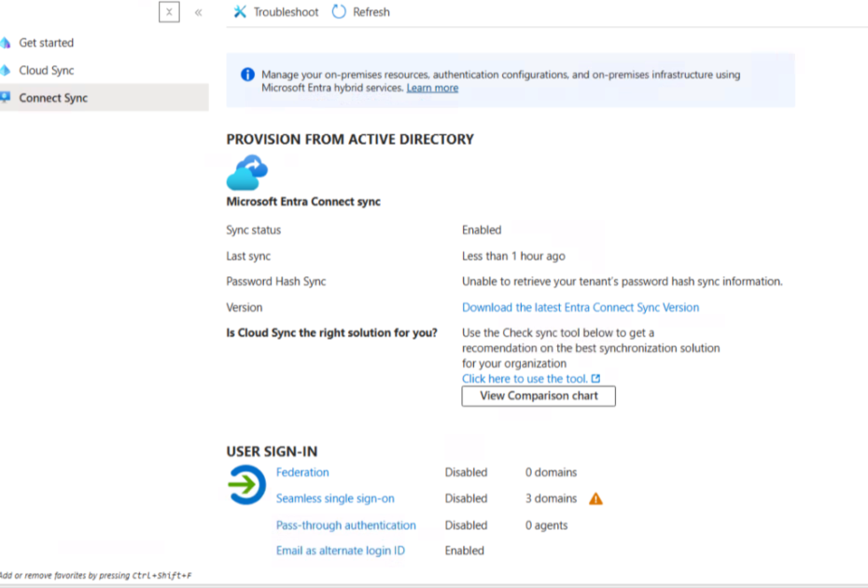This screenshot has width=868, height=588.
Task: Click the Refresh toolbar label
Action: [371, 12]
